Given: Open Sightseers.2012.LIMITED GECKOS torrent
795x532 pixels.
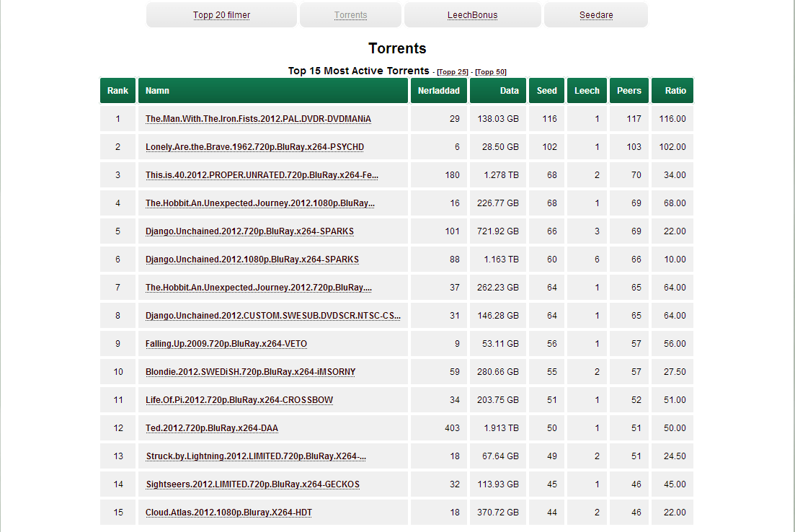Looking at the screenshot, I should [x=252, y=484].
